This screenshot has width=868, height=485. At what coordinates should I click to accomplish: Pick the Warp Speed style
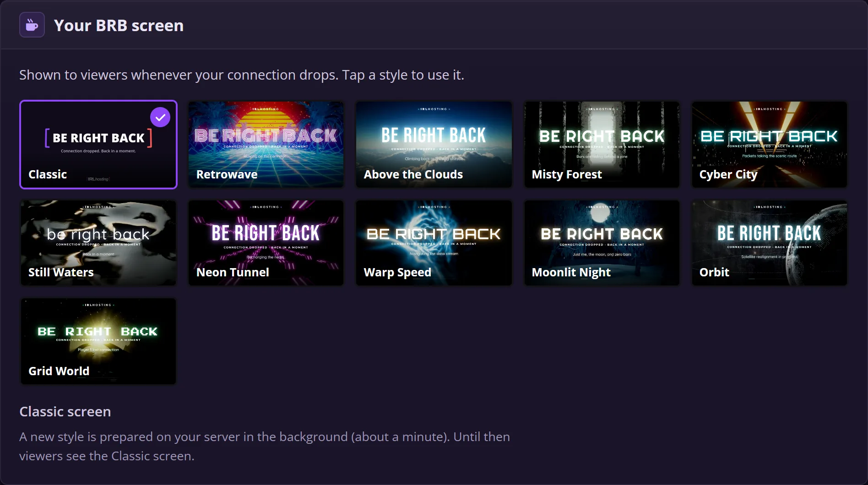point(434,243)
